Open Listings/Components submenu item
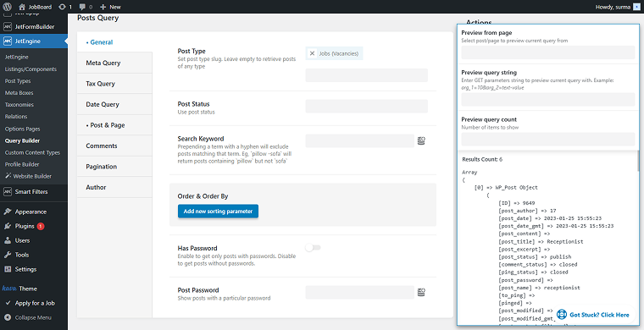This screenshot has height=330, width=644. pyautogui.click(x=31, y=69)
